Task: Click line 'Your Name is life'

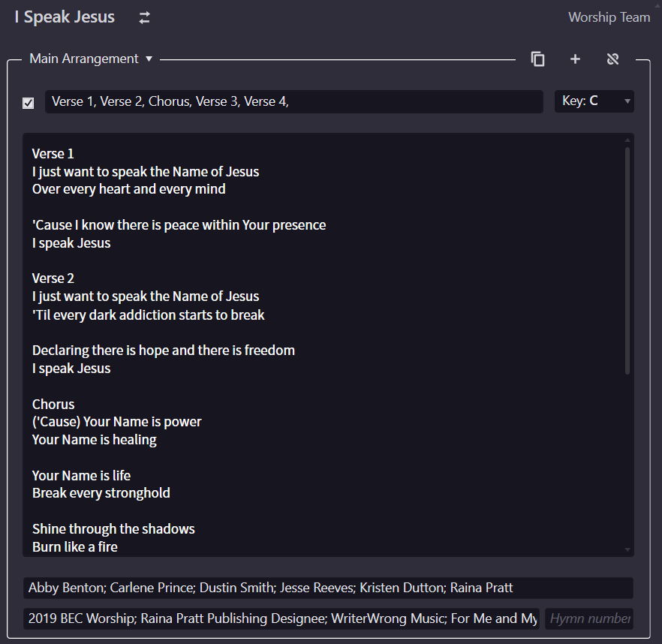Action: pos(82,476)
